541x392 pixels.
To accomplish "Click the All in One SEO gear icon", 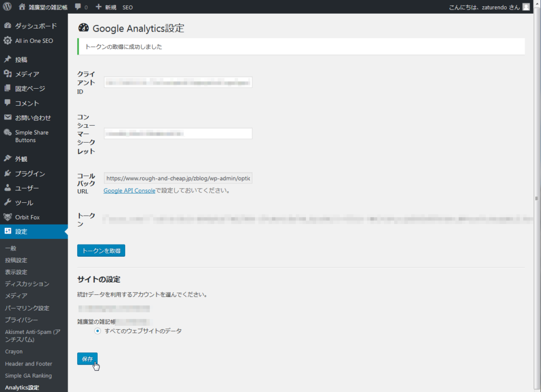I will [7, 41].
